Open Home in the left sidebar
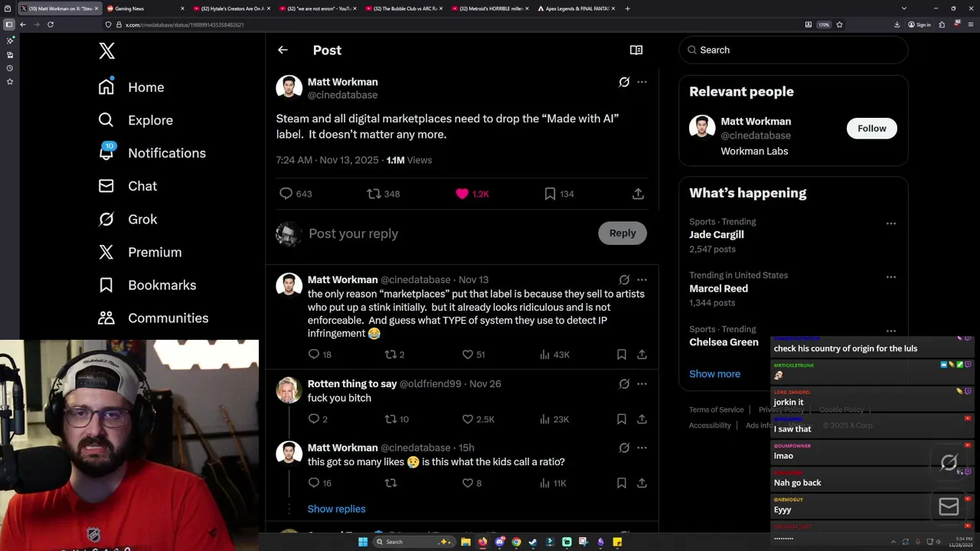 click(x=131, y=87)
